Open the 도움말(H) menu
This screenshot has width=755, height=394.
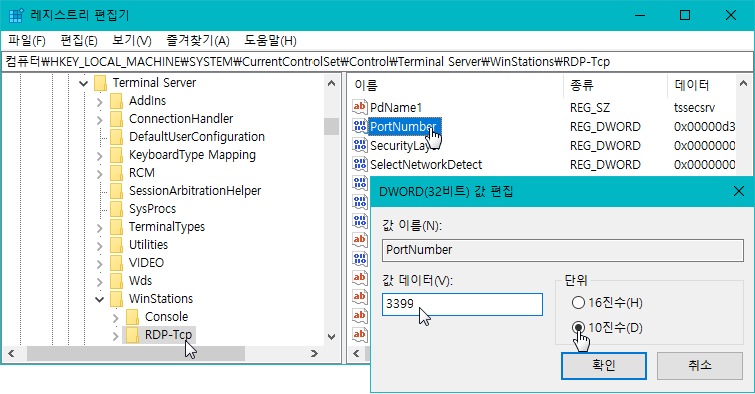click(x=270, y=41)
